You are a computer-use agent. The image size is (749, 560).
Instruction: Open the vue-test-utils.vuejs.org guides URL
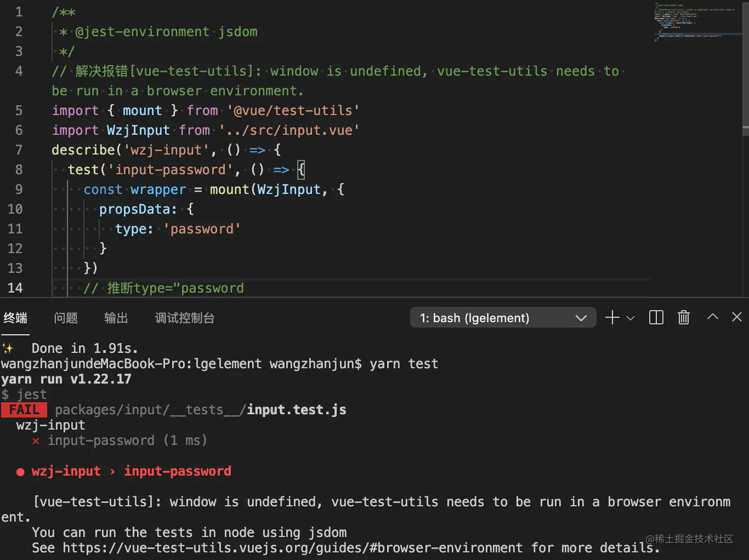[x=293, y=548]
